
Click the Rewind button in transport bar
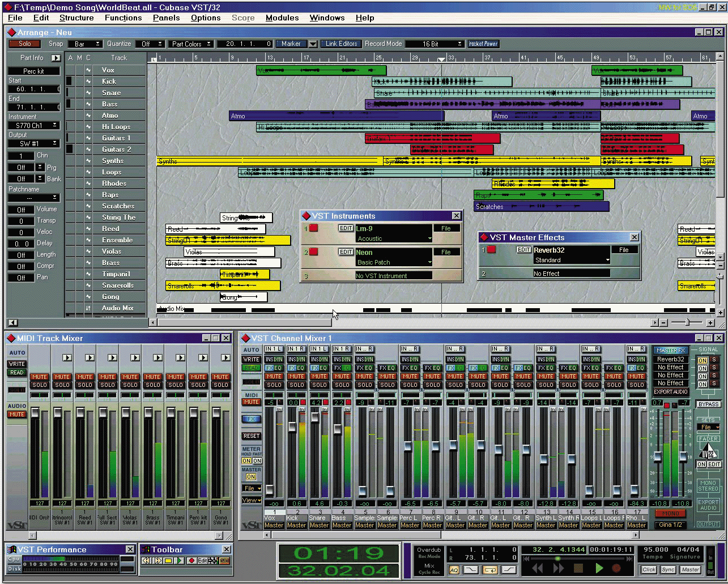[538, 568]
